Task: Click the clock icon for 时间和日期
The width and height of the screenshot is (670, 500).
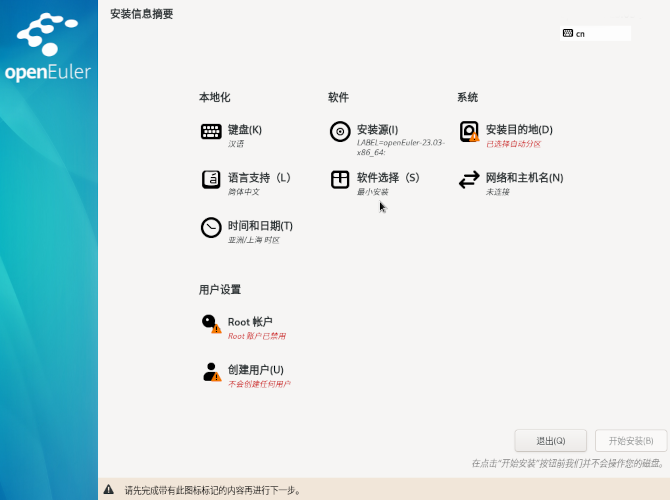Action: pos(211,227)
